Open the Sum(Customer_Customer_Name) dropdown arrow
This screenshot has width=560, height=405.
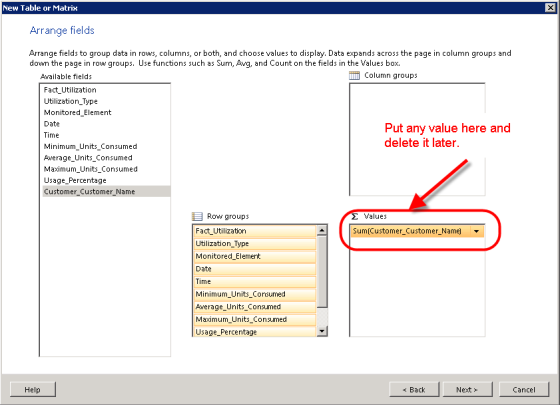click(476, 231)
